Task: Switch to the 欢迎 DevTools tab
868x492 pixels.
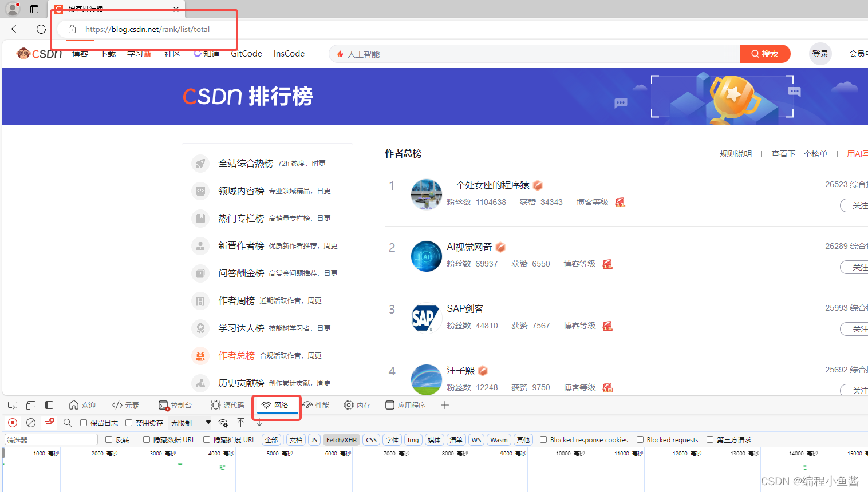Action: pyautogui.click(x=82, y=405)
